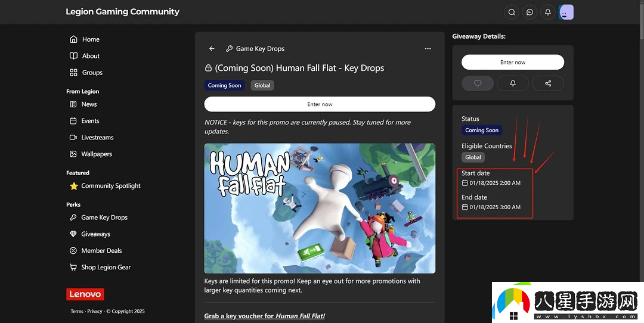
Task: Open the Terms link
Action: (77, 311)
